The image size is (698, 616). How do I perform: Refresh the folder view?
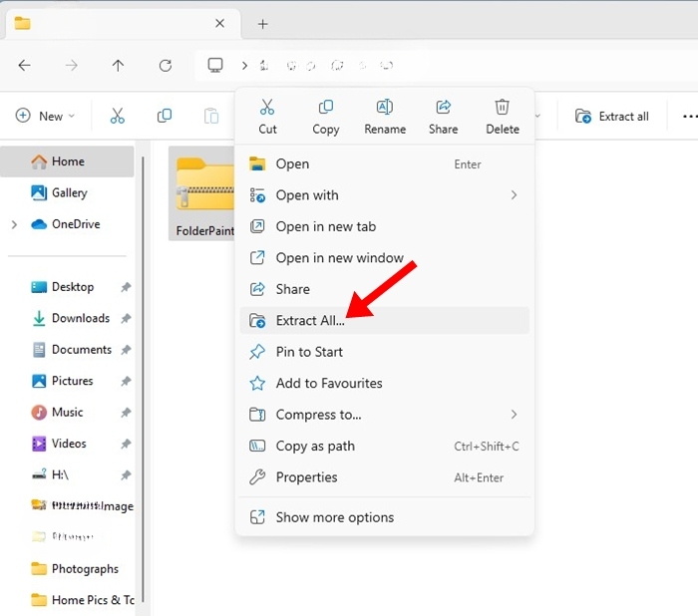point(166,66)
